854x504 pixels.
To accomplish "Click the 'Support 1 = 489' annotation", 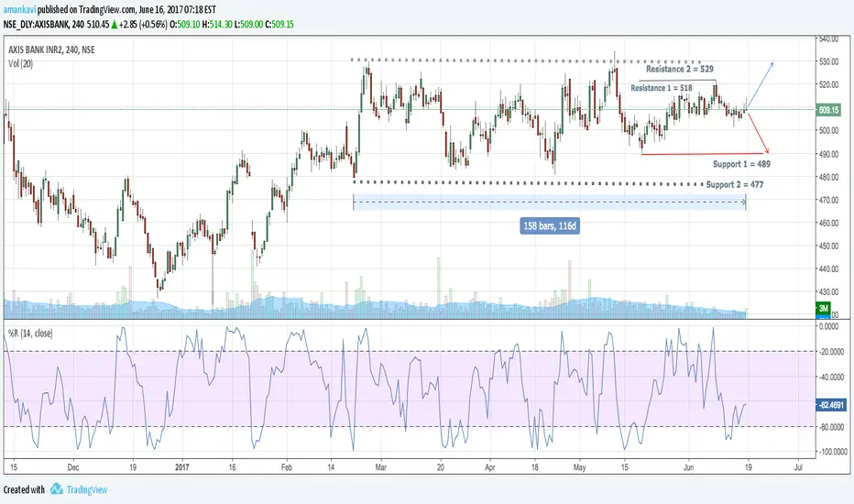I will (x=741, y=163).
